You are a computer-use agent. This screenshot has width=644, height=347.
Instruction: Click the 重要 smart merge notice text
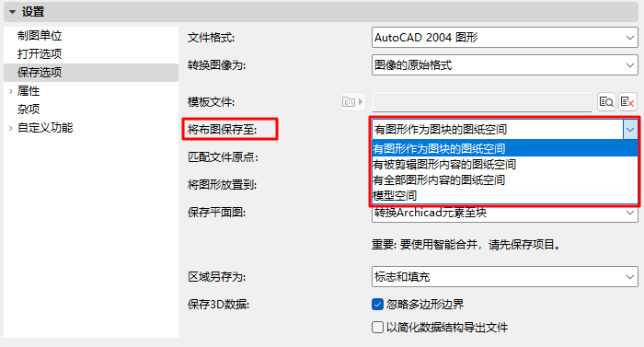coord(466,245)
